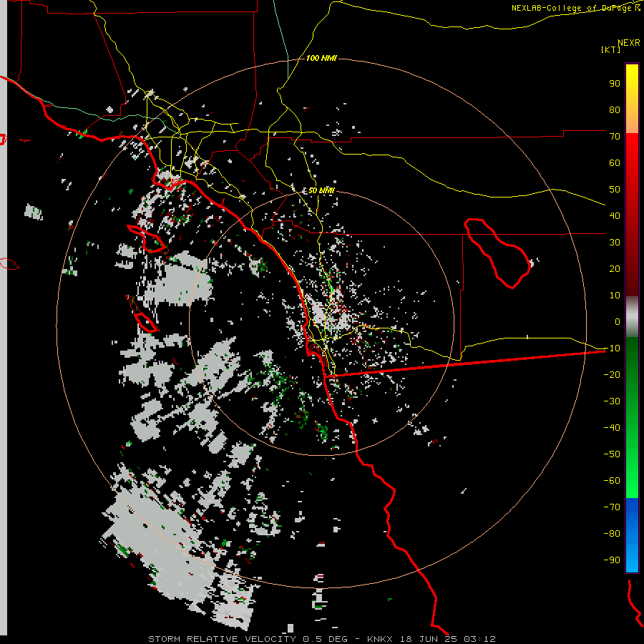
Task: Click the -80 knot scale label
Action: pos(612,534)
